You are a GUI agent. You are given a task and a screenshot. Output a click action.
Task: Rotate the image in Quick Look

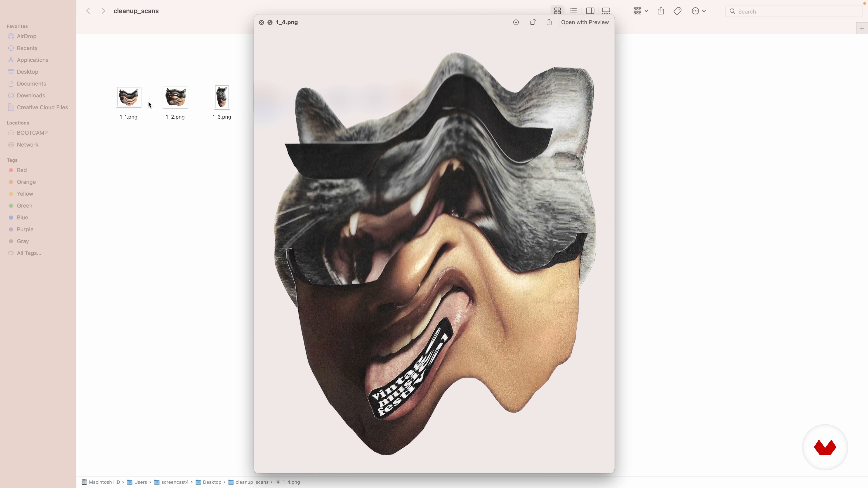[533, 22]
